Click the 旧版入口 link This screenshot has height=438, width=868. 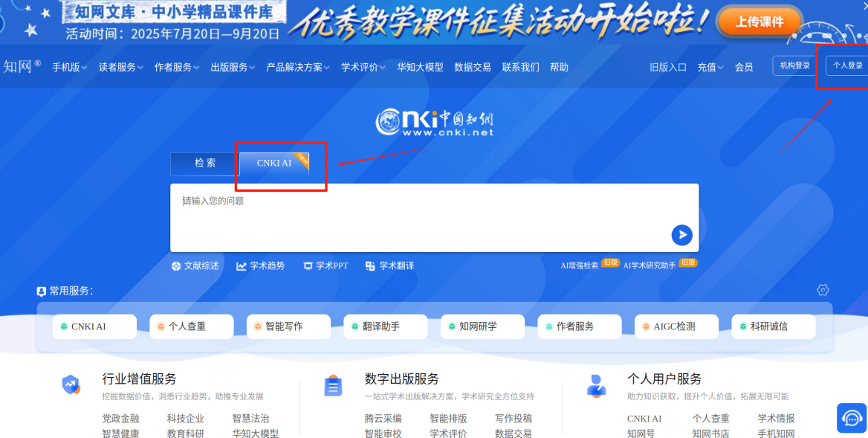coord(668,67)
